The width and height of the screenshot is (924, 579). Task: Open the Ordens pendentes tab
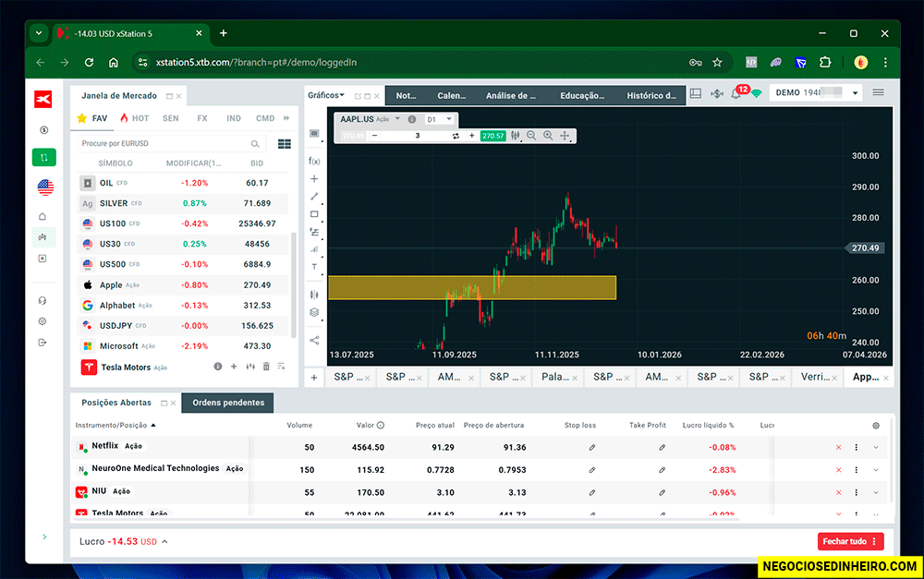pos(228,403)
